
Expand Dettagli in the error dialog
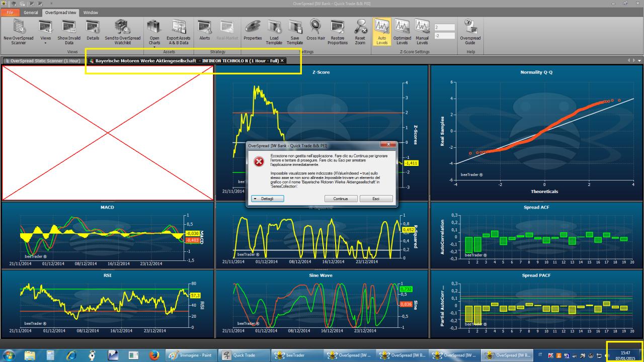[267, 199]
